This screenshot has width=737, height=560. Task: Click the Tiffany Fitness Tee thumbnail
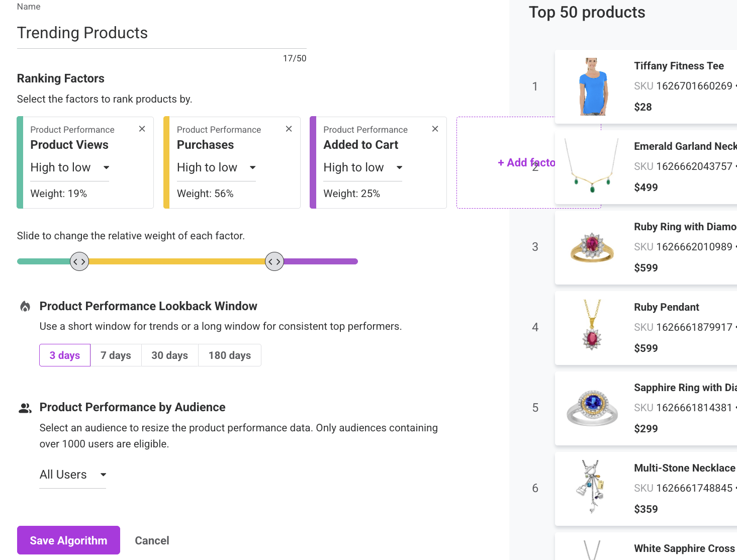593,86
